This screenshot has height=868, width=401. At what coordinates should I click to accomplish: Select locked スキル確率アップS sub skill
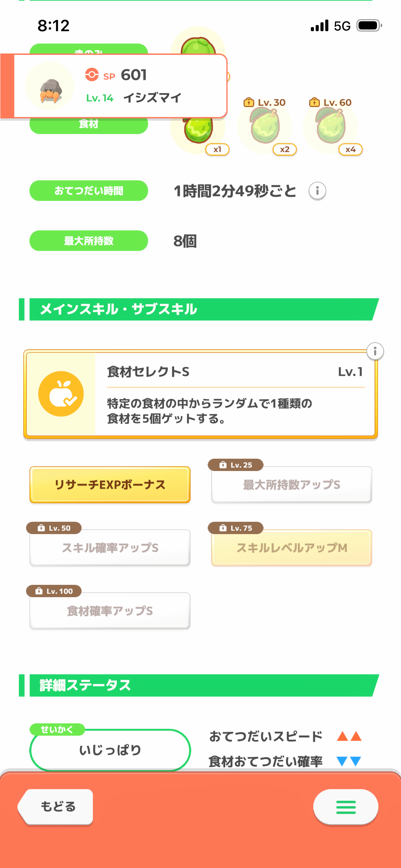(x=110, y=548)
